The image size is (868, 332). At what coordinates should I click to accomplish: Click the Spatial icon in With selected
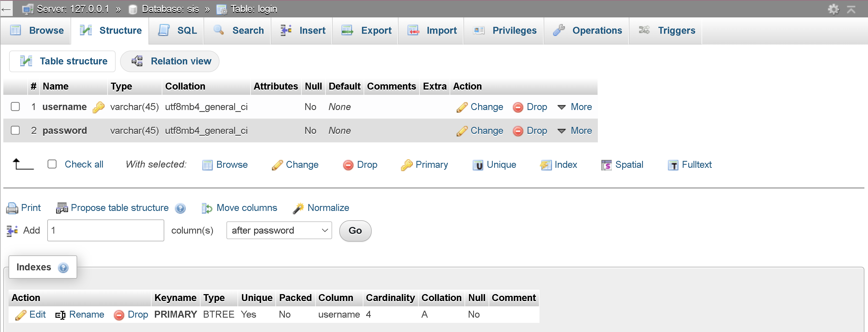point(606,165)
